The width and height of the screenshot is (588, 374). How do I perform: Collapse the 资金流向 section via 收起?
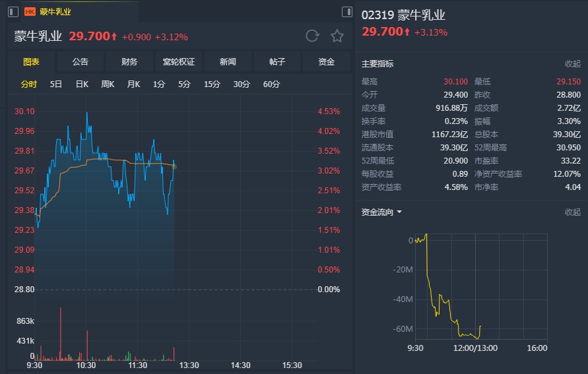(x=572, y=212)
